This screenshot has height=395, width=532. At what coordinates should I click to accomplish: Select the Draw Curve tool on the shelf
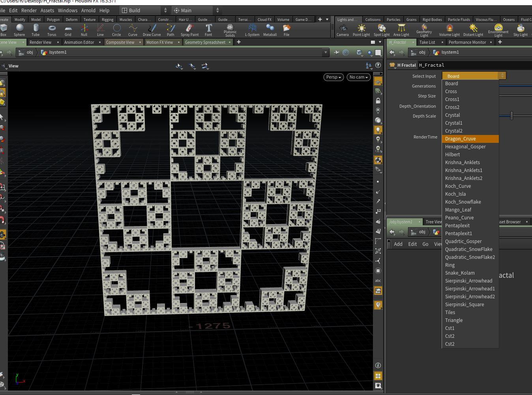(x=152, y=30)
